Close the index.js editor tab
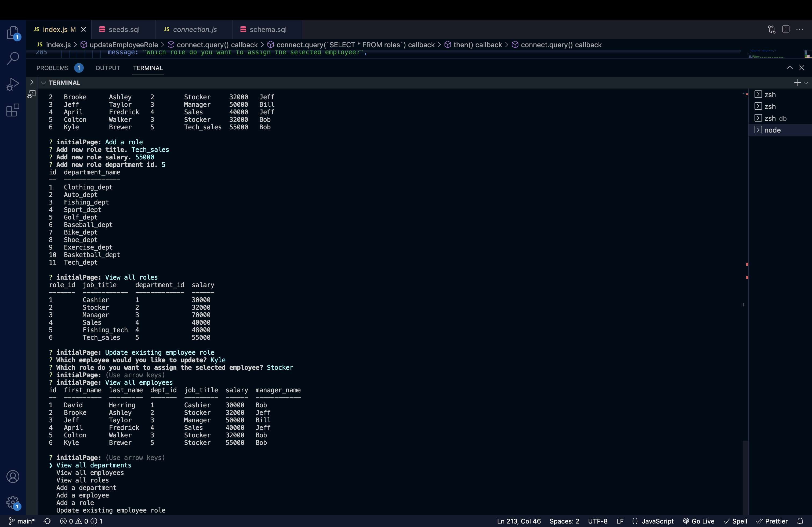 coord(83,29)
